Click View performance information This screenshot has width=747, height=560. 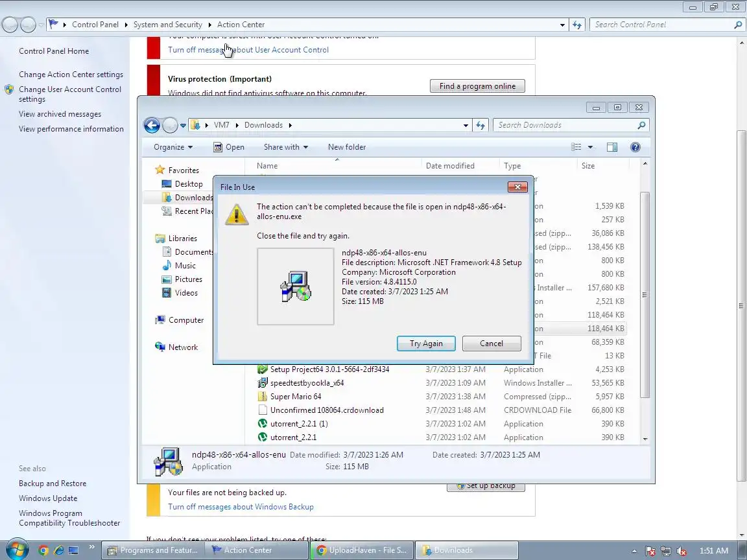coord(71,128)
